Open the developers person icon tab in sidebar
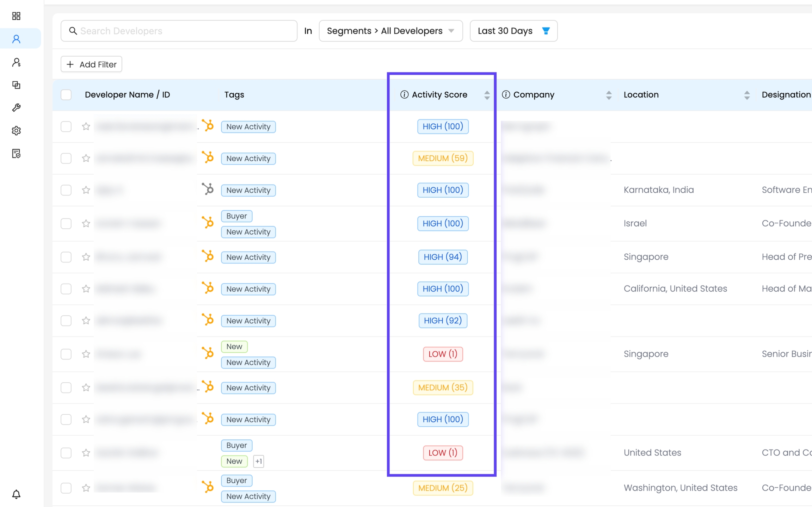Viewport: 812px width, 507px height. click(16, 39)
